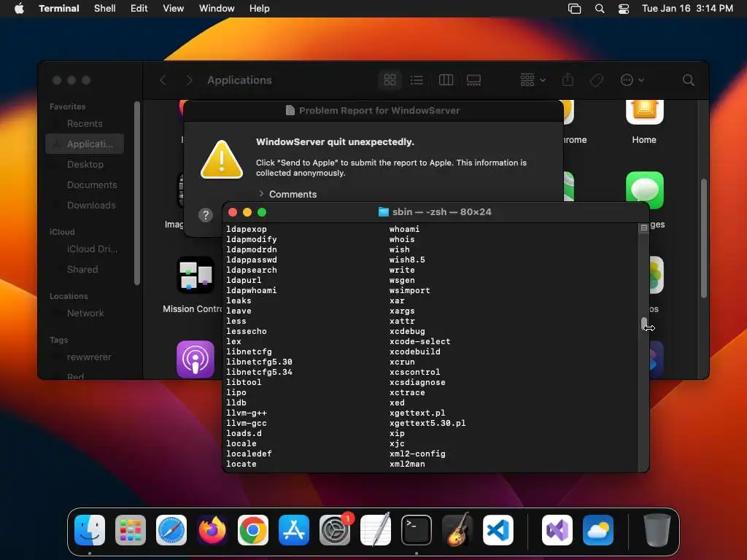Select Documents in Finder sidebar
The image size is (747, 560).
point(85,184)
